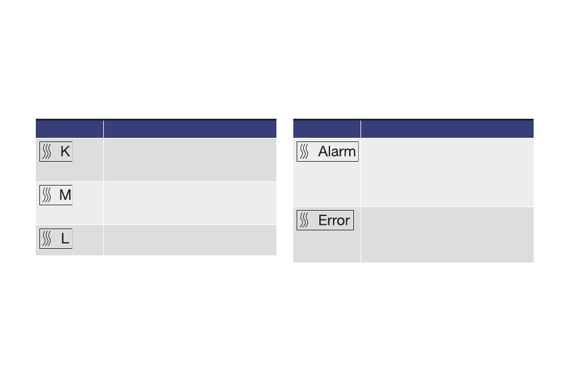Select the Error text label

tap(334, 220)
